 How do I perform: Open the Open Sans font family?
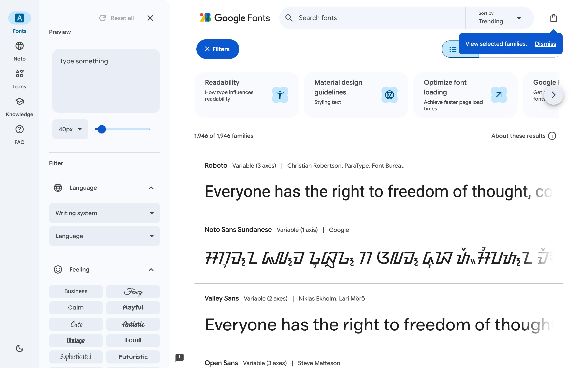tap(221, 363)
